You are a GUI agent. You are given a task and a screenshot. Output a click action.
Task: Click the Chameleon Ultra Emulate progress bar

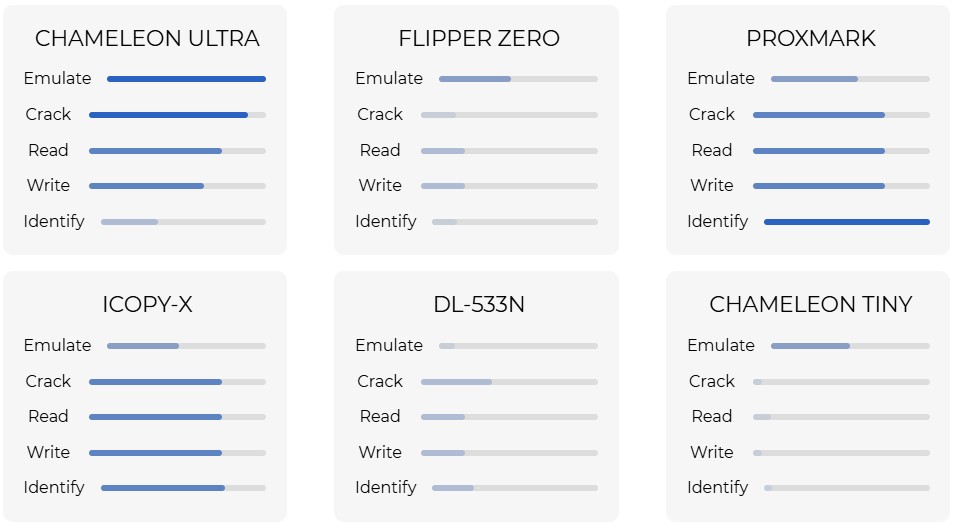[x=186, y=79]
